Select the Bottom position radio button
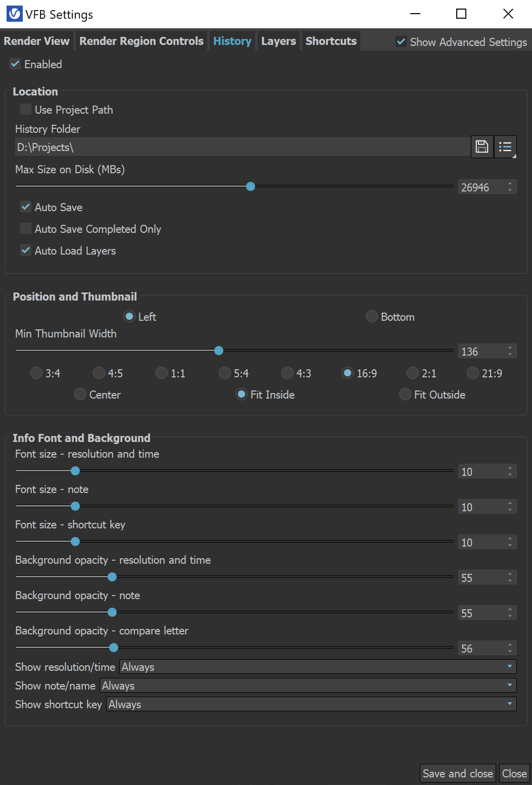This screenshot has height=785, width=532. [x=372, y=316]
